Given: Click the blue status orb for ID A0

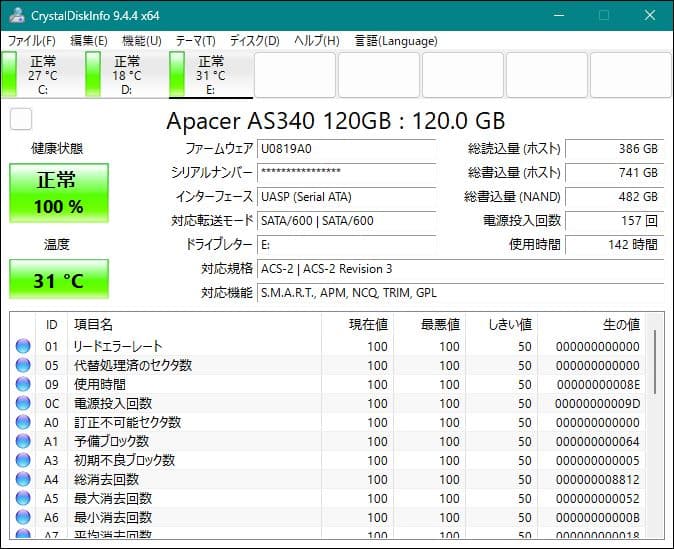Looking at the screenshot, I should click(23, 422).
